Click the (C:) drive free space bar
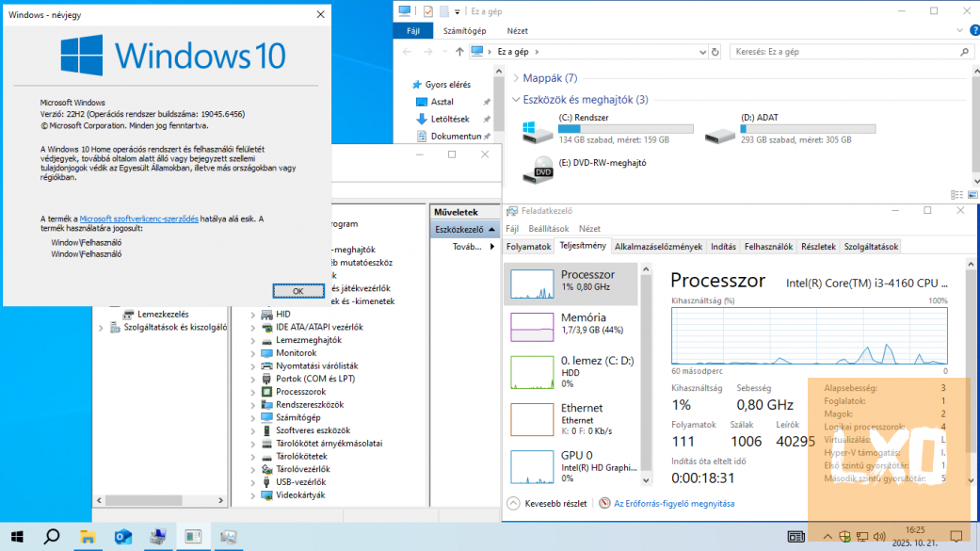The image size is (980, 551). (631, 129)
